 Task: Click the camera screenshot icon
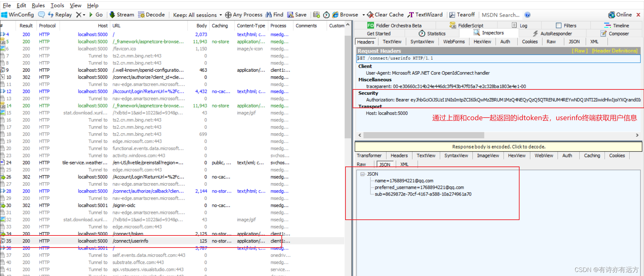(x=316, y=15)
